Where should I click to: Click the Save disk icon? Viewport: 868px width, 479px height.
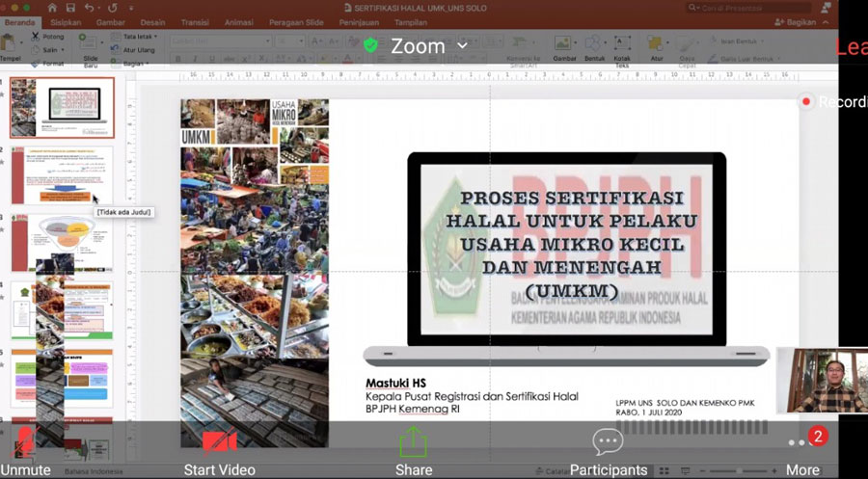click(70, 8)
